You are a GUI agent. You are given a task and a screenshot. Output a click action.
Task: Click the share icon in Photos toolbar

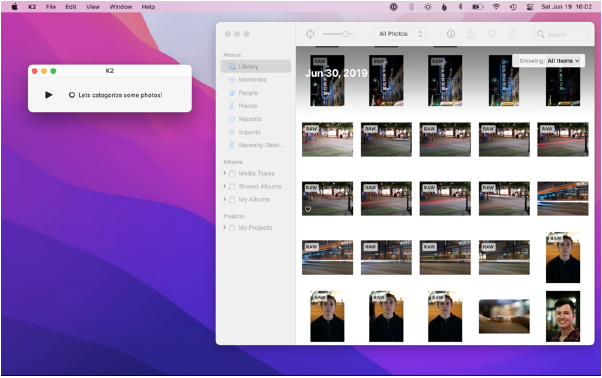(471, 34)
